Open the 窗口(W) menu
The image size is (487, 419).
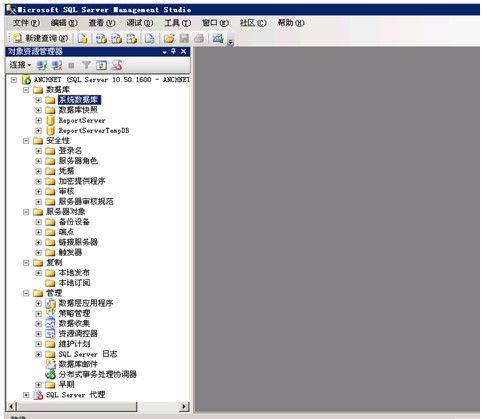click(x=215, y=23)
